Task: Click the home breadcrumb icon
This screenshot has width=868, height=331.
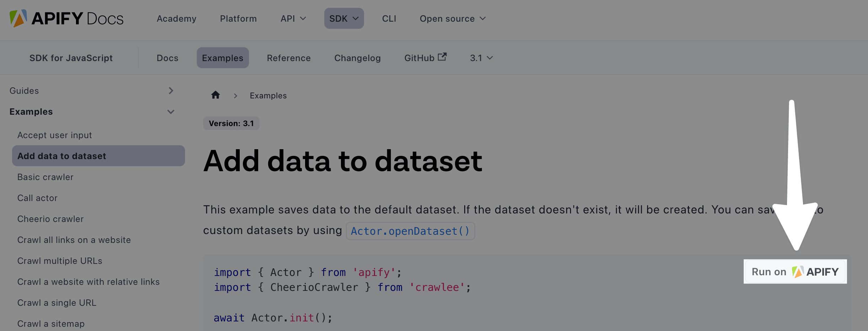Action: coord(216,95)
